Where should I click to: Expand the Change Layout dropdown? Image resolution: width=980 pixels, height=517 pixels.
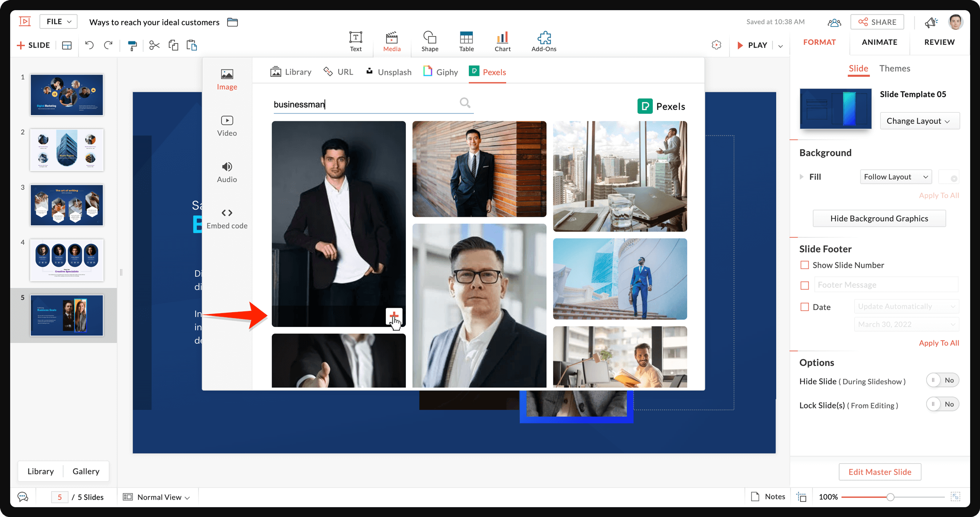point(919,121)
